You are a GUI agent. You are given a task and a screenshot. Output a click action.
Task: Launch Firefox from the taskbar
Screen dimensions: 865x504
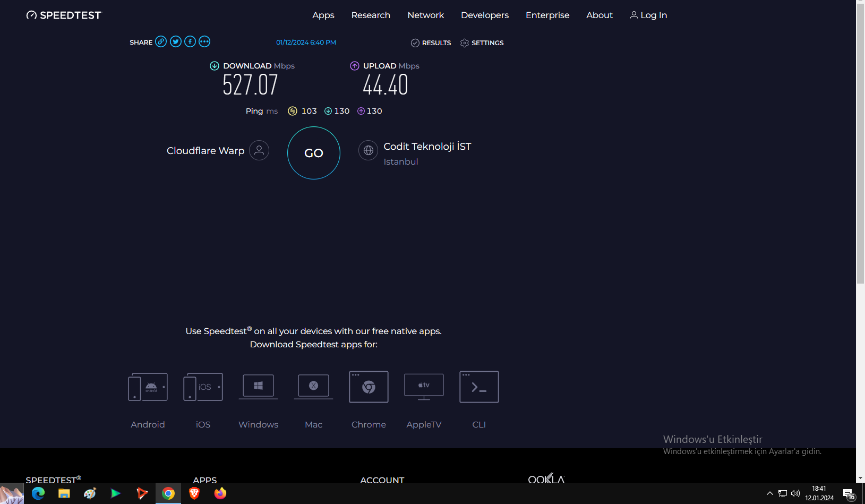[x=220, y=493]
